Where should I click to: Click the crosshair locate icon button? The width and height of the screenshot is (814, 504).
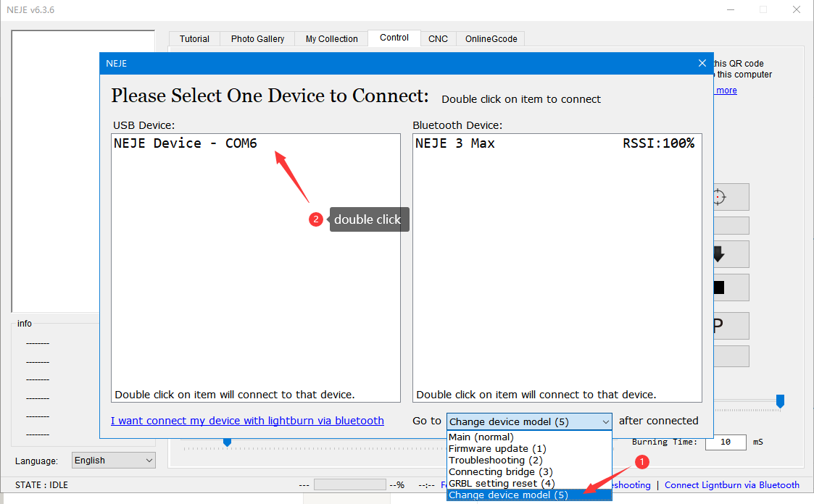(x=719, y=197)
